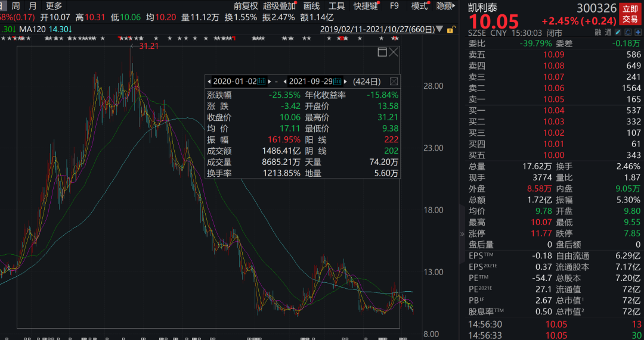Image resolution: width=644 pixels, height=340 pixels.
Task: Collapse the right quote panel with » handle
Action: click(463, 234)
